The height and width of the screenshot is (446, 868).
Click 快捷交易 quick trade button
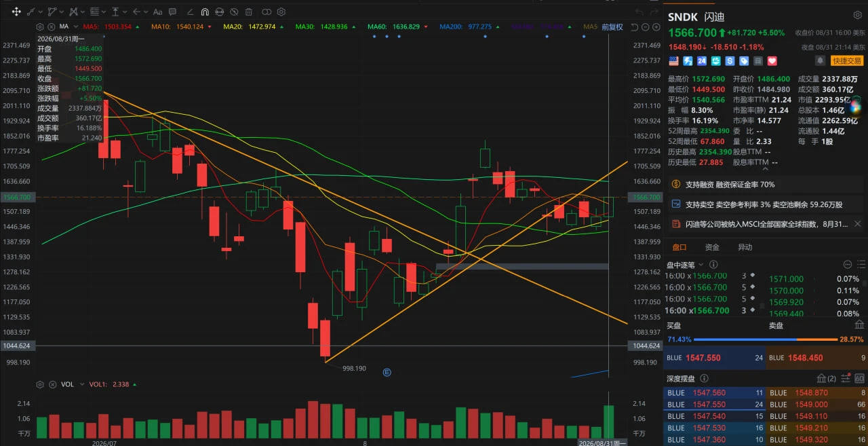click(x=848, y=60)
